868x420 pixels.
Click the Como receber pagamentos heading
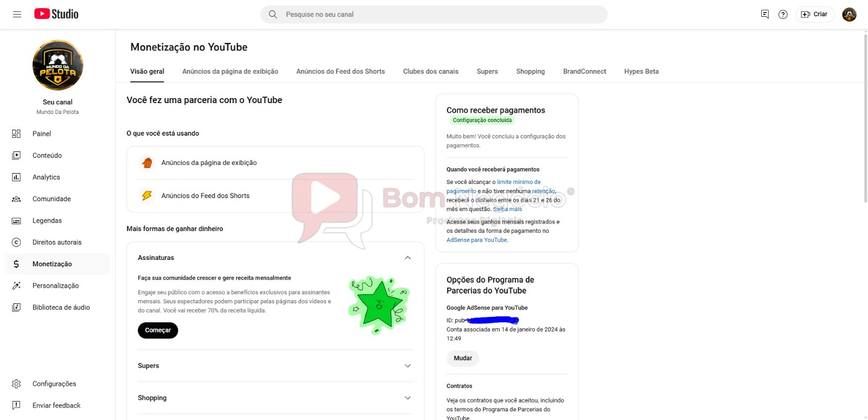[496, 110]
